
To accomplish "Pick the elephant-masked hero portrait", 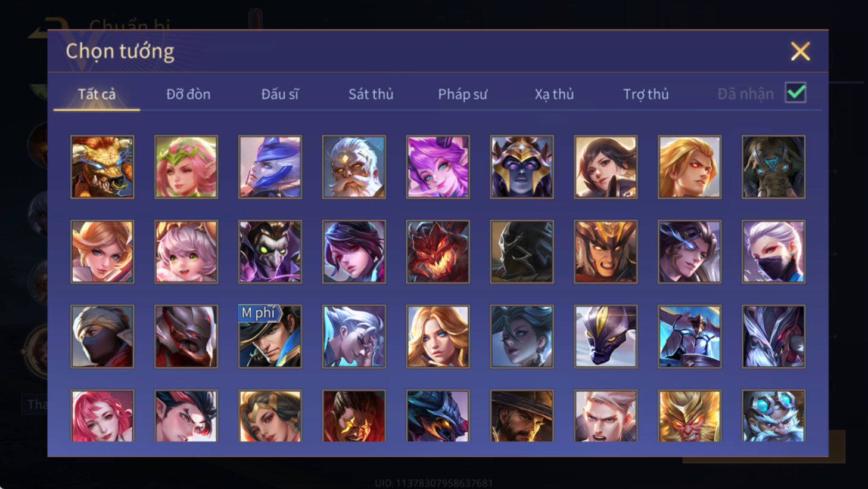I will pos(773,167).
